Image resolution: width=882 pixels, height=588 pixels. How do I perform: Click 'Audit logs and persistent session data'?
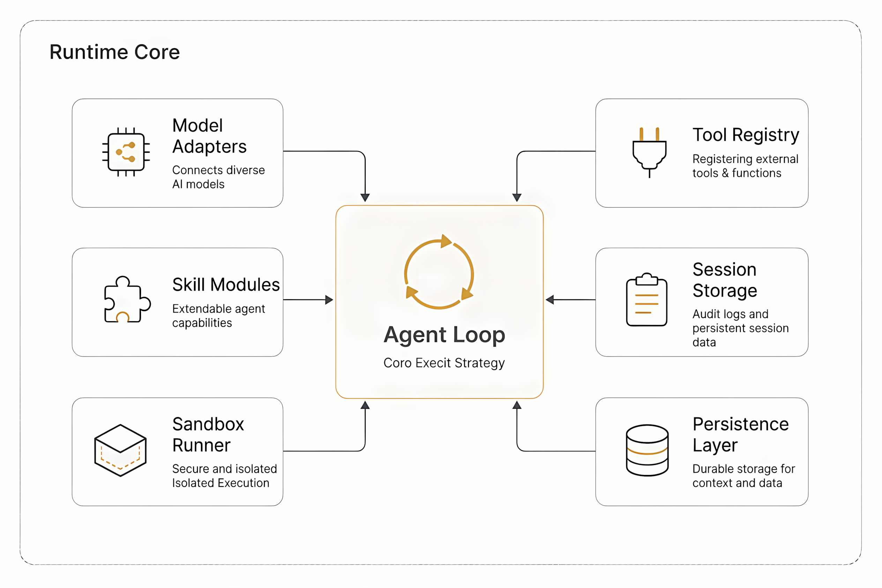(x=741, y=328)
